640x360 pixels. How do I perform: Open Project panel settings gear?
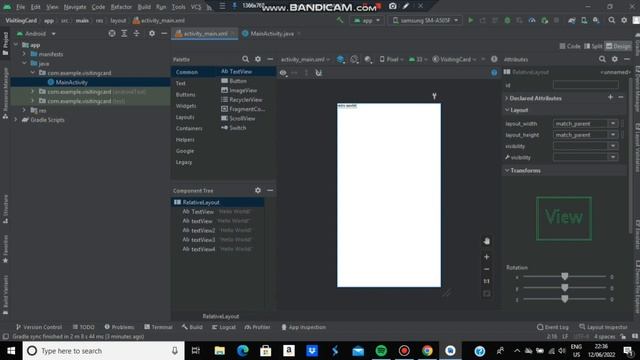click(x=151, y=33)
